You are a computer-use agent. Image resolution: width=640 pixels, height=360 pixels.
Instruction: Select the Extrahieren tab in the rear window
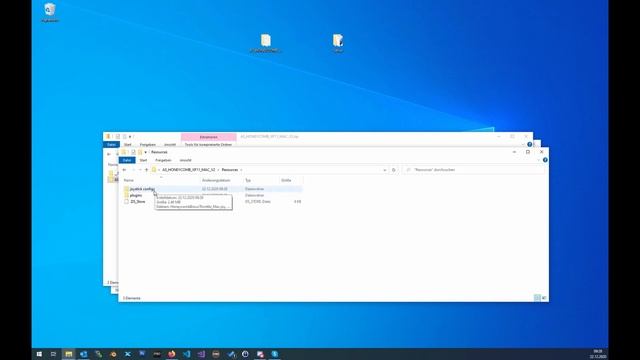[209, 137]
